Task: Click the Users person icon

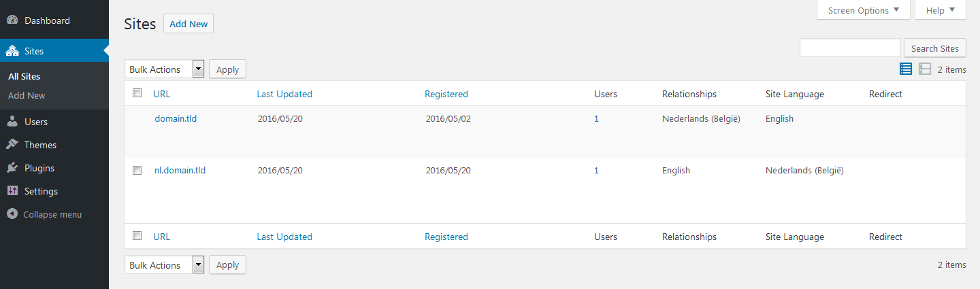Action: coord(12,122)
